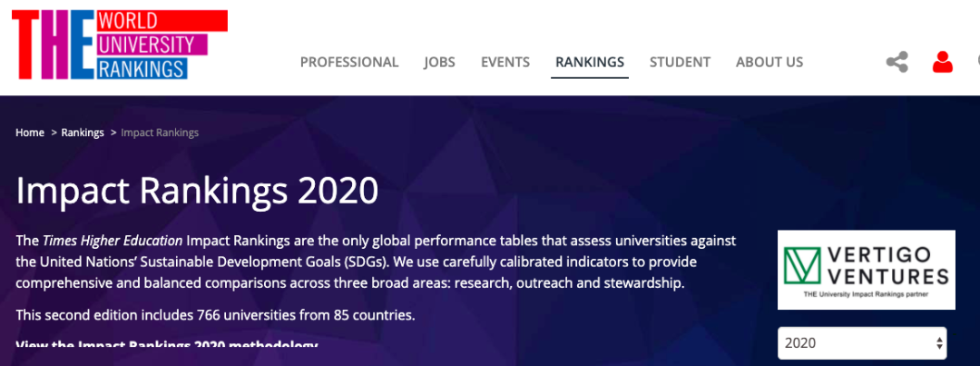This screenshot has width=980, height=366.
Task: Click the Rankings breadcrumb link
Action: point(83,133)
